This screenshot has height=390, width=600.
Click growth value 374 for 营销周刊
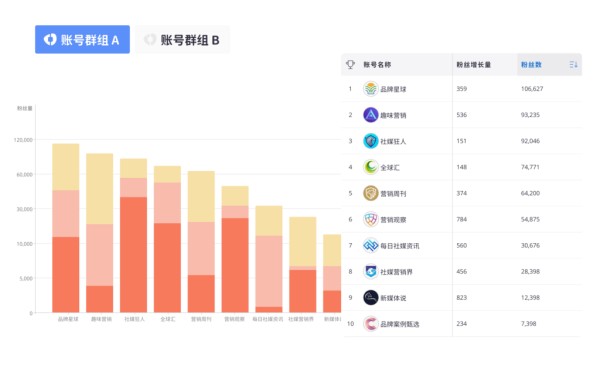click(461, 193)
